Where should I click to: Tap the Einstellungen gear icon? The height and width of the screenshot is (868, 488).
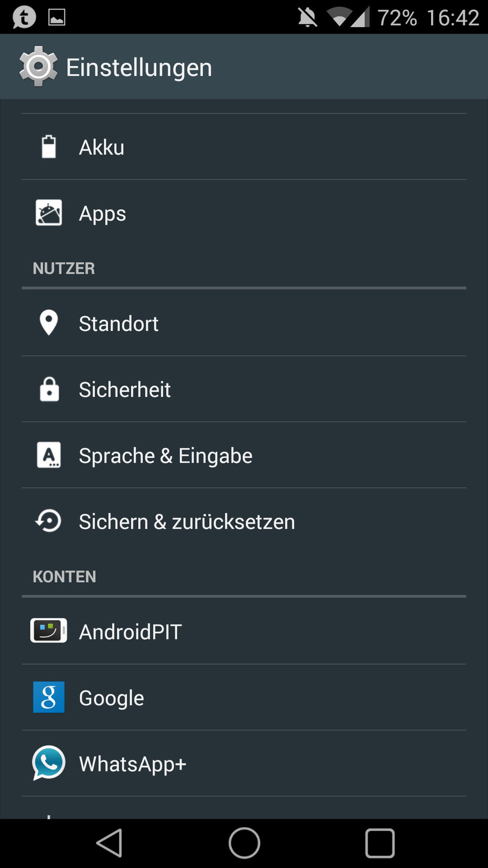click(38, 67)
